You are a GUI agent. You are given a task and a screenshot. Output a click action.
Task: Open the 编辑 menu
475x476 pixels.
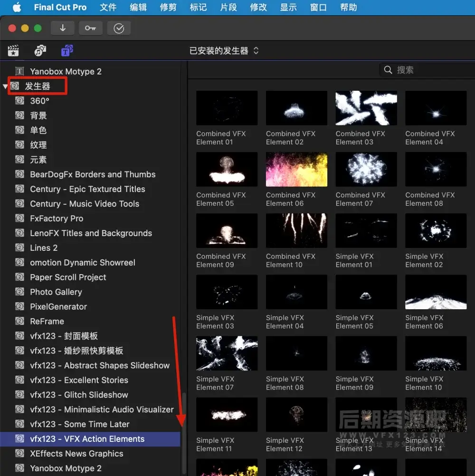click(138, 7)
